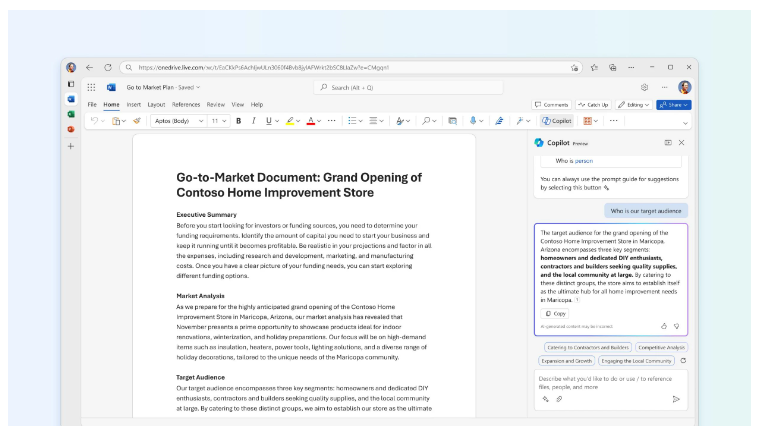Click the Find magnifier icon in toolbar
Screen dimensions: 761x439
click(426, 121)
